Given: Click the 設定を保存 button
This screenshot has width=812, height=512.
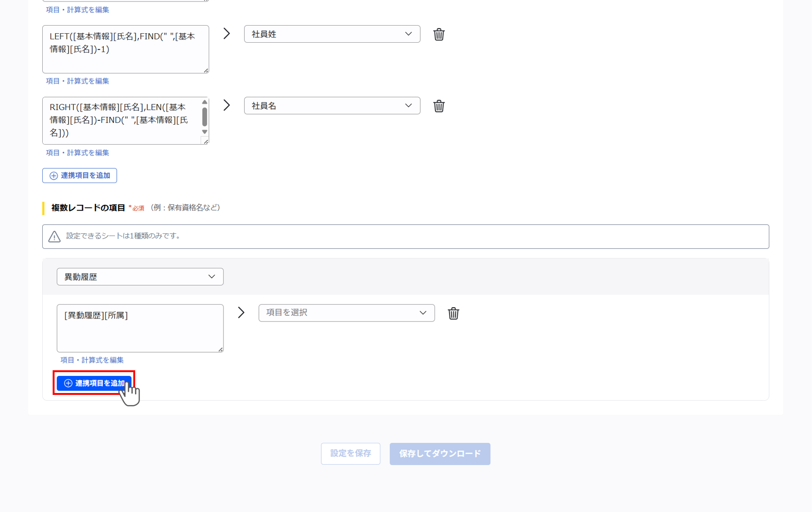Looking at the screenshot, I should point(351,454).
